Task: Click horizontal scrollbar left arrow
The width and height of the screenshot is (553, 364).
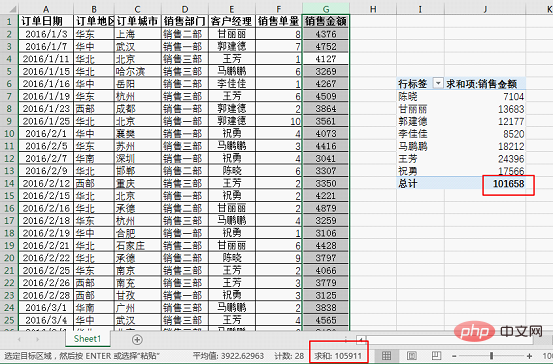Action: pyautogui.click(x=361, y=340)
